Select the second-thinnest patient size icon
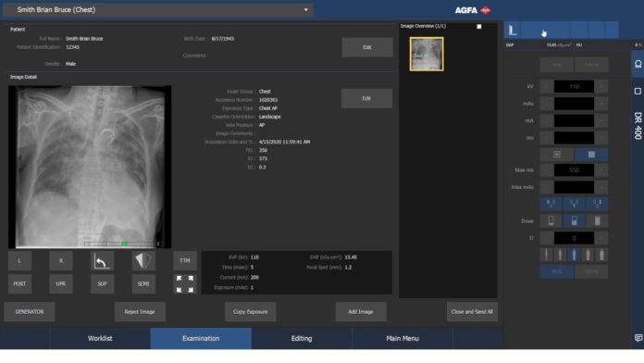Viewport: 644px width, 363px height. click(x=560, y=255)
